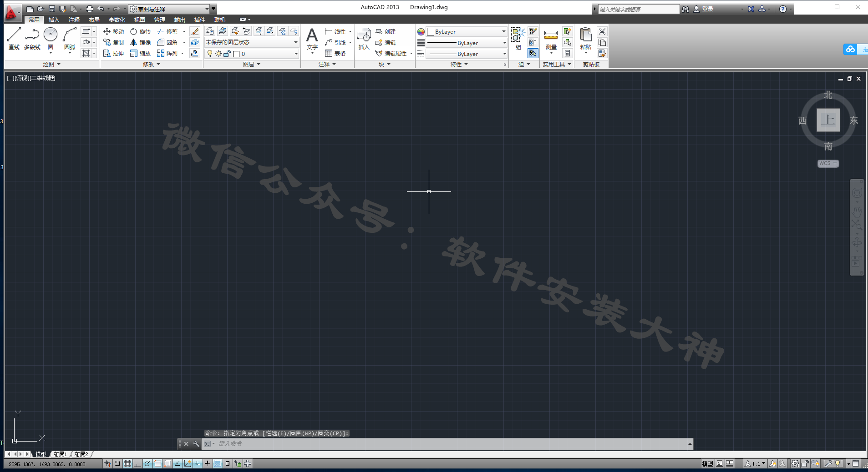868x472 pixels.
Task: Toggle Snap mode in status bar
Action: [x=117, y=463]
